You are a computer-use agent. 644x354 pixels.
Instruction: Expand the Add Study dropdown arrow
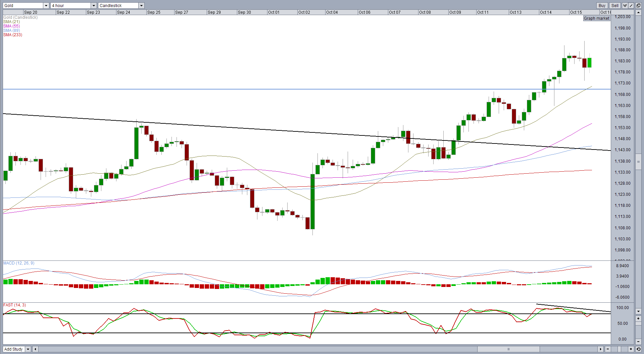pos(28,349)
